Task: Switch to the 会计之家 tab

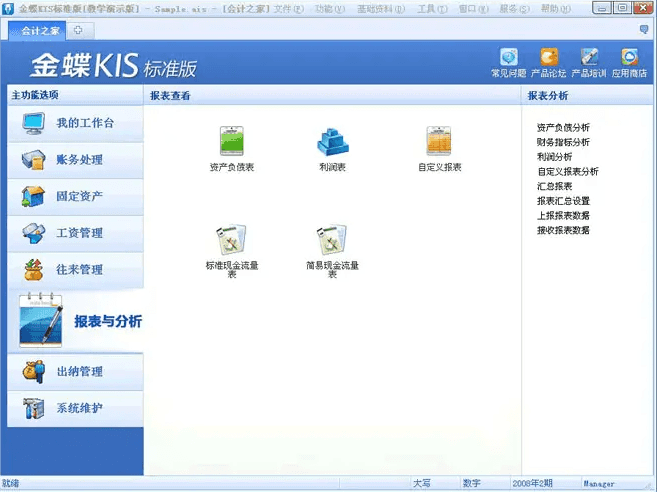Action: click(x=37, y=31)
